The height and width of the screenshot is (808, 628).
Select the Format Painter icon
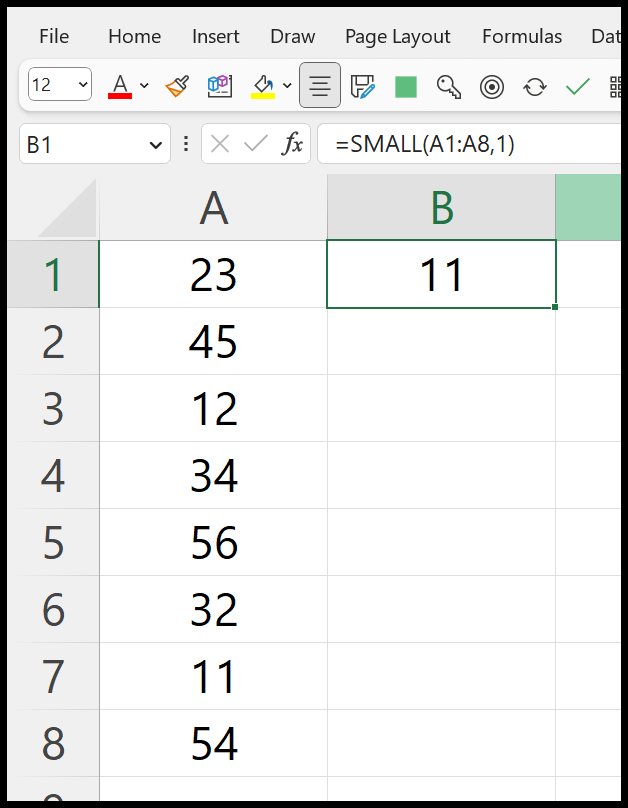(177, 86)
